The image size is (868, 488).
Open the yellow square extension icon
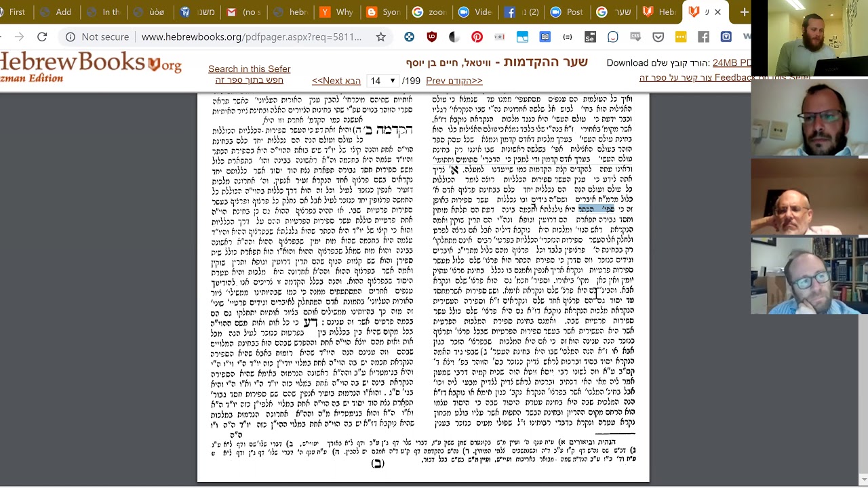point(681,37)
